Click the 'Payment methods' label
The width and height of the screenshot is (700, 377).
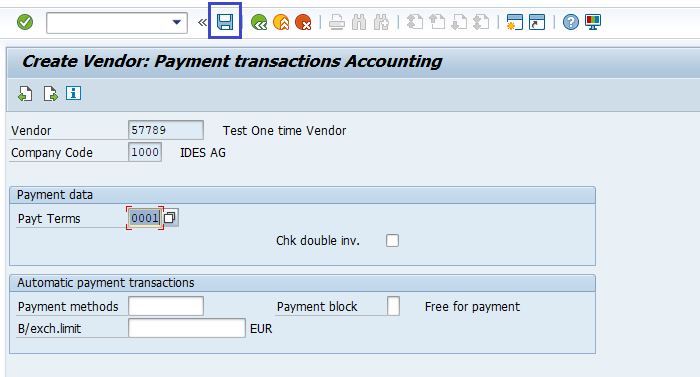click(68, 306)
